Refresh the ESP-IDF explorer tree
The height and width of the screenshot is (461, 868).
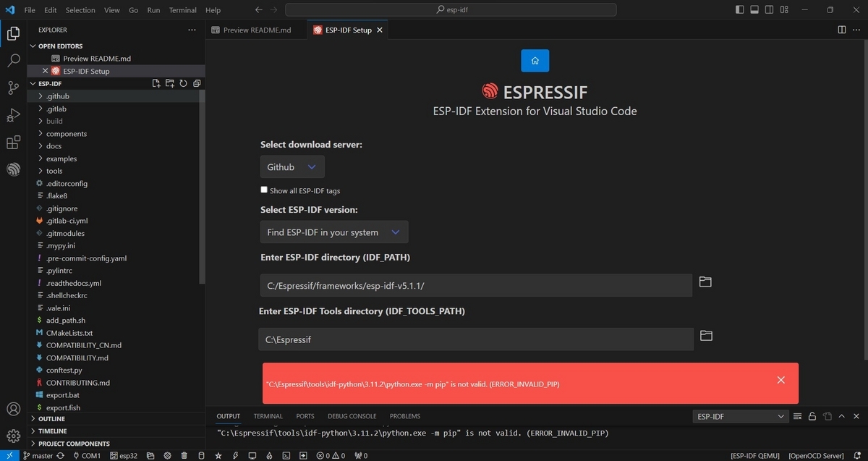click(183, 83)
